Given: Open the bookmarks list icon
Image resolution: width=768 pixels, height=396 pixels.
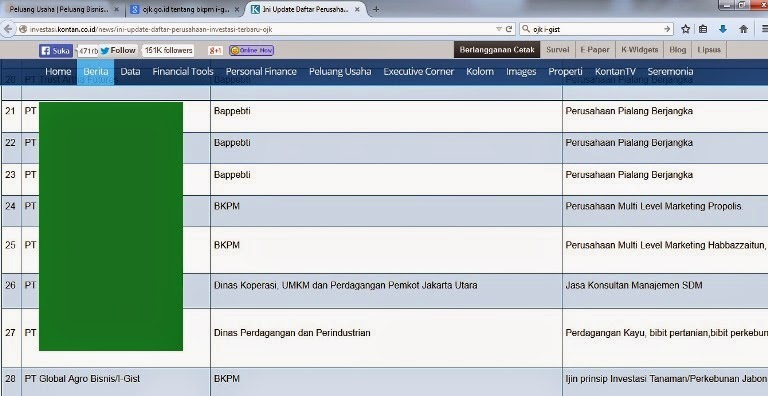Looking at the screenshot, I should (703, 29).
